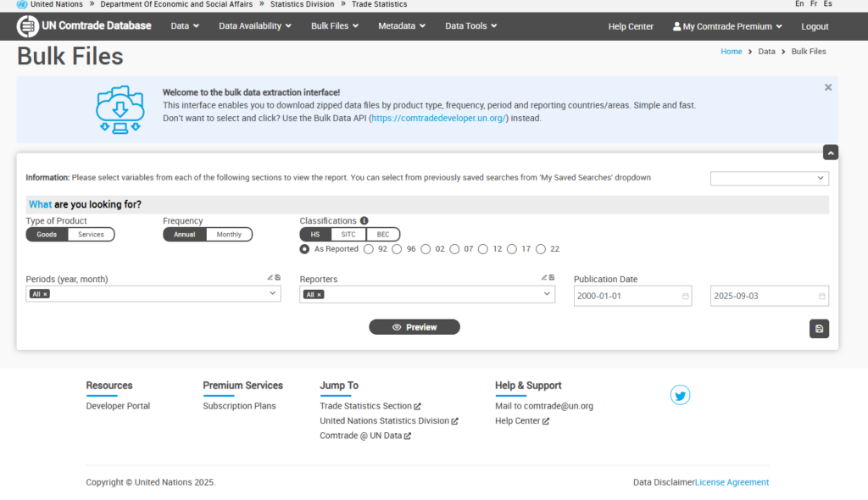Open the Data Availability menu

point(254,26)
